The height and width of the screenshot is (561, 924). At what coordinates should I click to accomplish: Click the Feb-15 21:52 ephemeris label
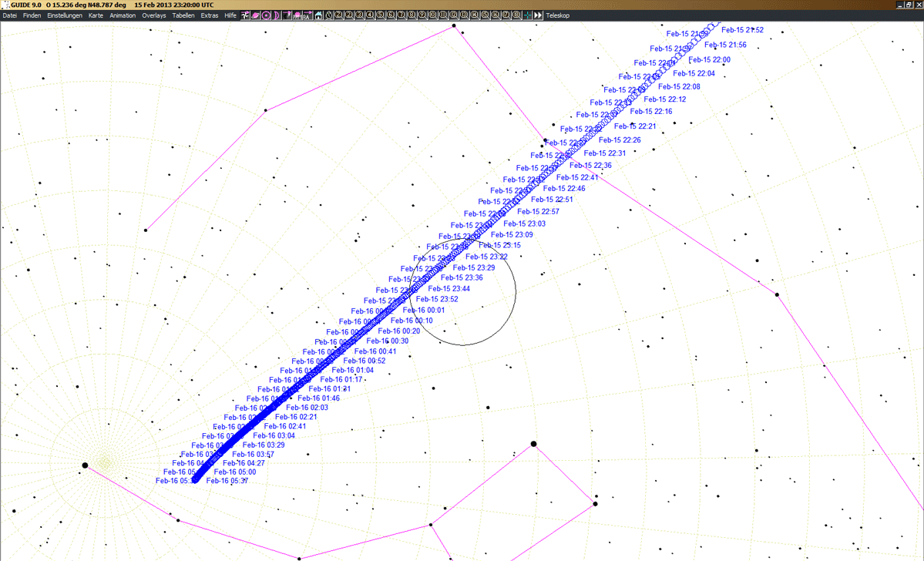click(x=742, y=30)
